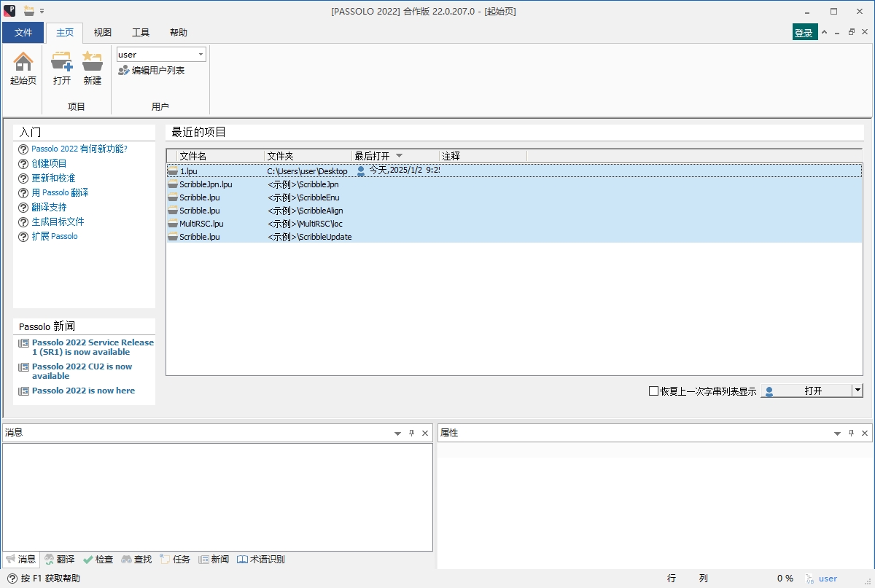Open the dropdown arrow beside 打开 button

(857, 391)
